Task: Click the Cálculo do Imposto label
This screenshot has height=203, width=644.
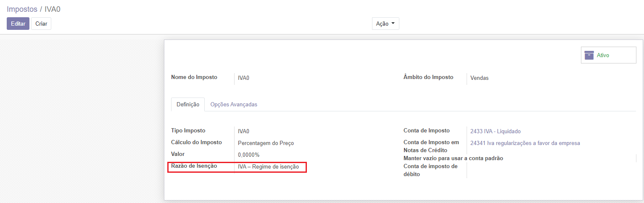Action: [196, 142]
